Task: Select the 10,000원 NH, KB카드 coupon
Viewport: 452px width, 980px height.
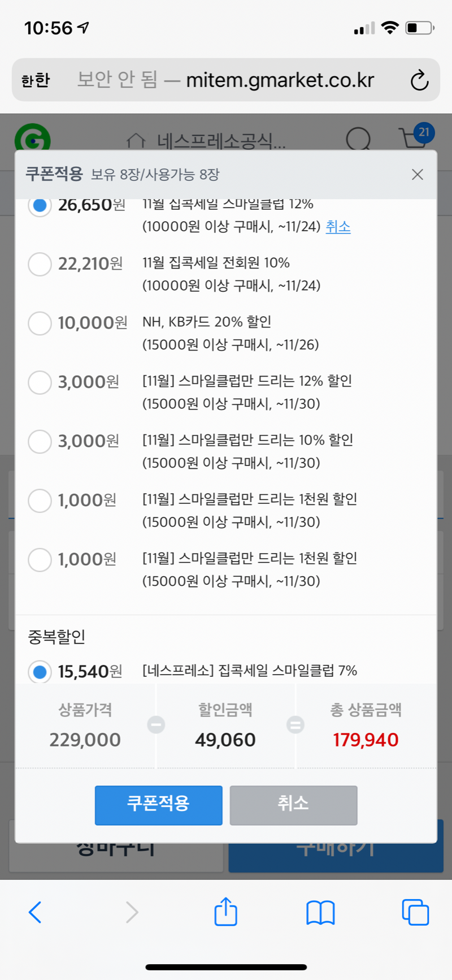Action: coord(40,323)
